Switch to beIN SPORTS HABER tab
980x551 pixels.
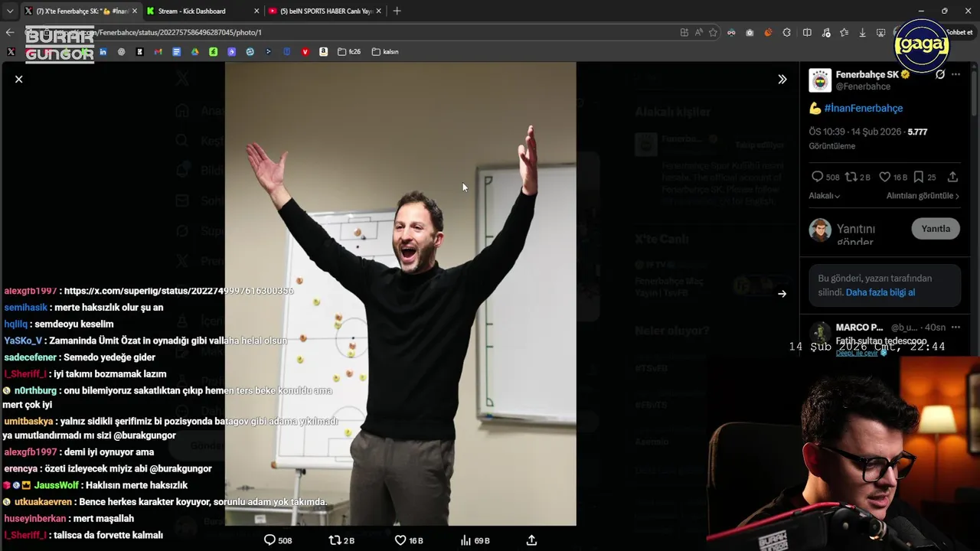[x=325, y=11]
